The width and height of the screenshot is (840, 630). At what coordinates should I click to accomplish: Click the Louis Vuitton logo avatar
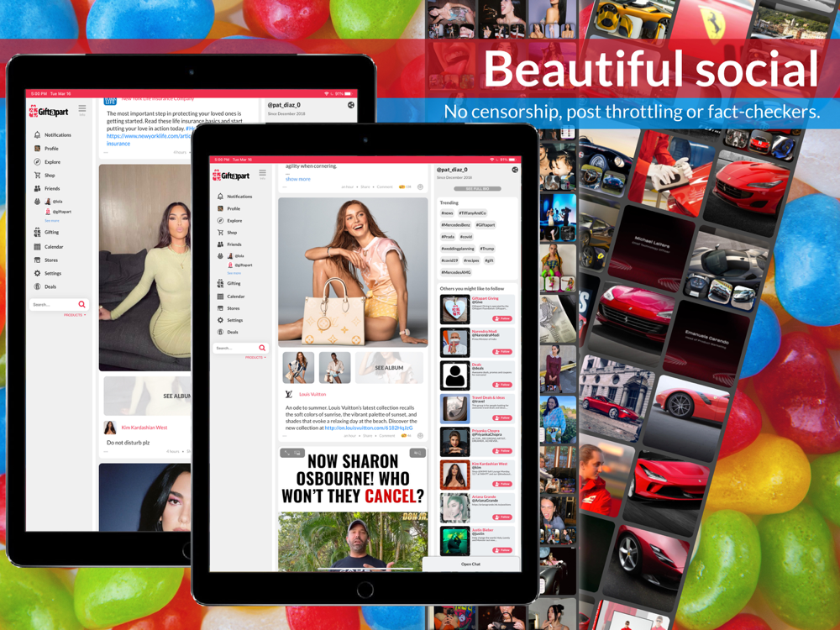click(289, 394)
